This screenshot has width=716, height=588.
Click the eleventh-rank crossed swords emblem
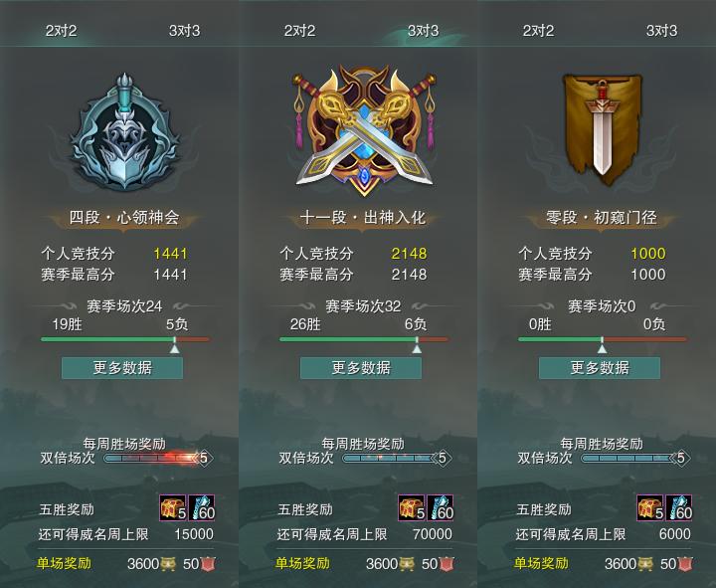(364, 130)
